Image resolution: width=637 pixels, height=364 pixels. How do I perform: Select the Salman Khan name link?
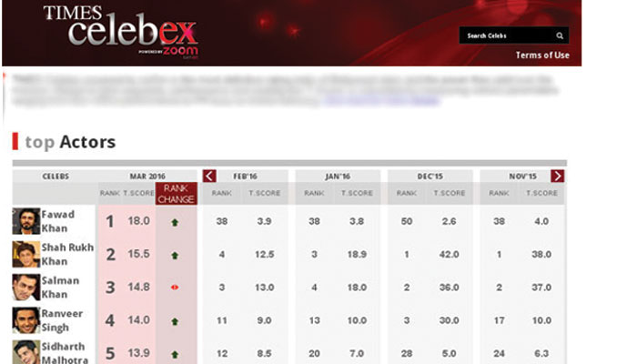(61, 287)
